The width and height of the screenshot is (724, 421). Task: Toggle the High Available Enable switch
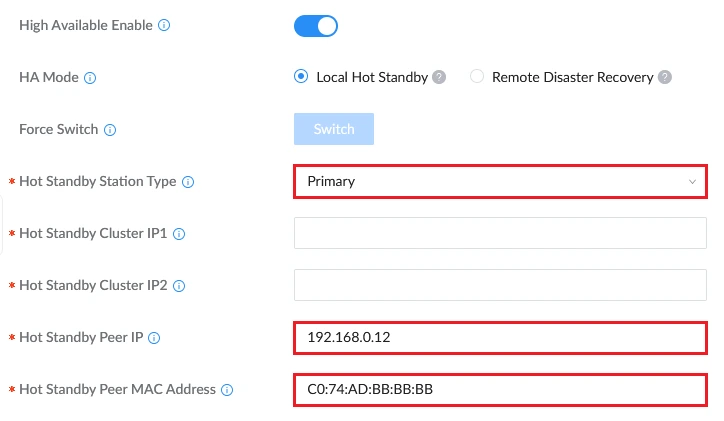coord(316,26)
